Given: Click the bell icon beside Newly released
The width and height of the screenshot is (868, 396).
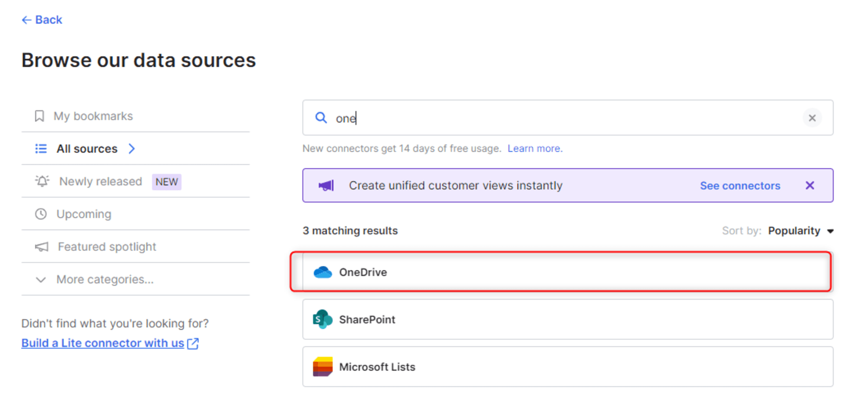Looking at the screenshot, I should 42,181.
